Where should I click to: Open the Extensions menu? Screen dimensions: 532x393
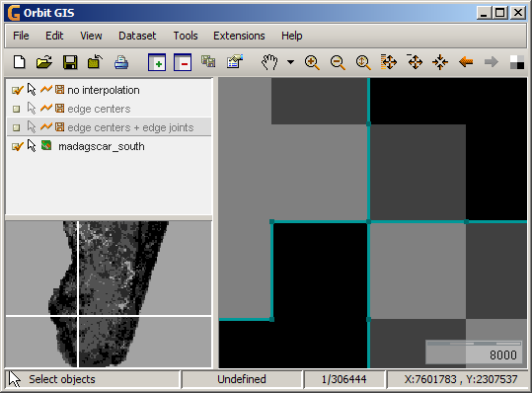[239, 36]
